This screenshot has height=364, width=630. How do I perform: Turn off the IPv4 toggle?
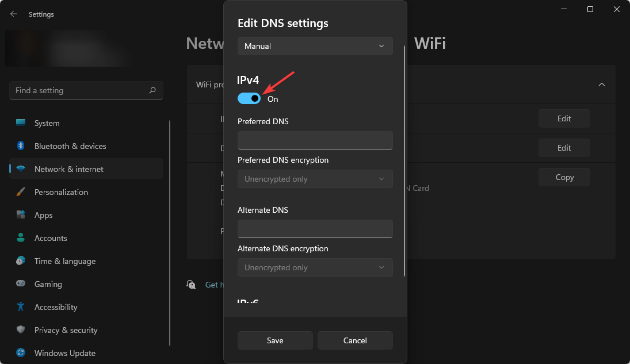point(249,98)
